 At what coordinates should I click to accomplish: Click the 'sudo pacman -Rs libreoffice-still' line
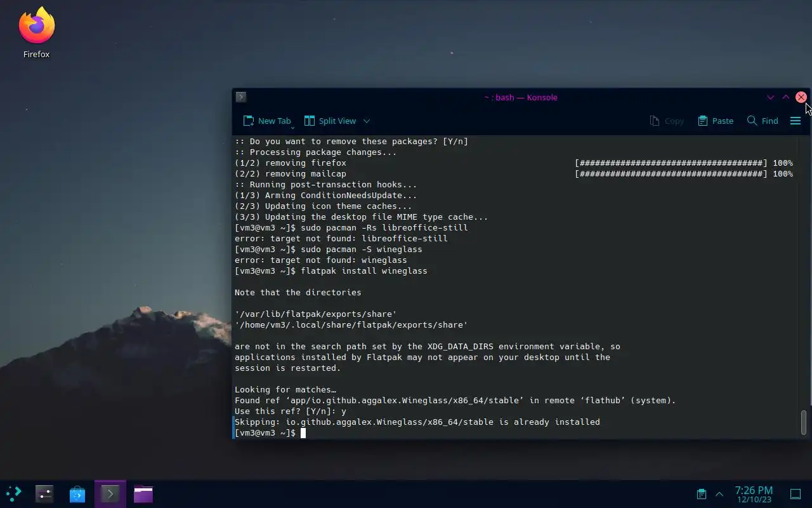coord(351,228)
